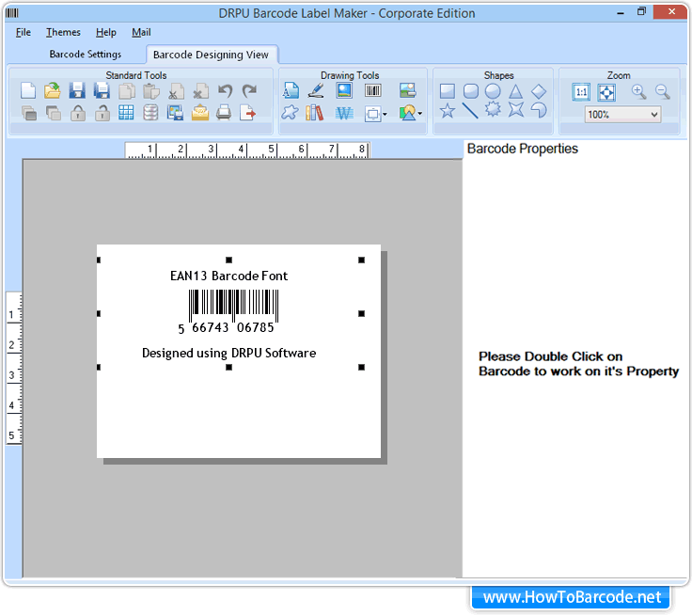Paste from the clipboard
This screenshot has width=692, height=616.
point(151,91)
